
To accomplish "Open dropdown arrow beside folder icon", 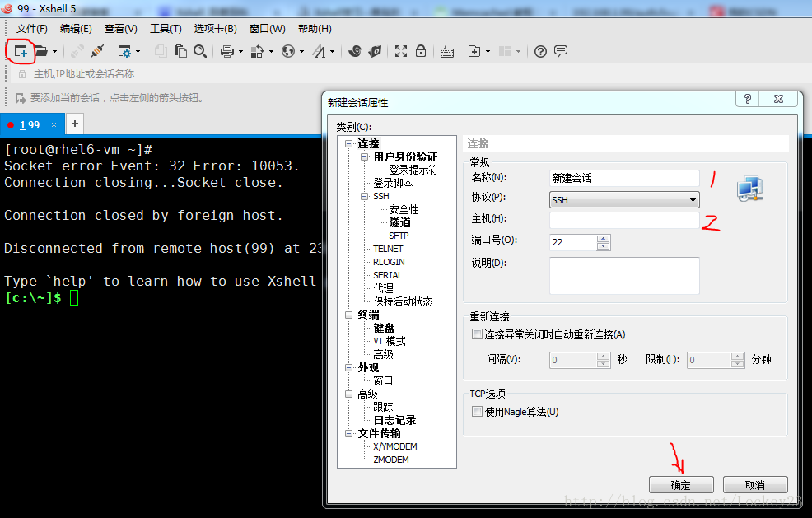I will [x=54, y=51].
